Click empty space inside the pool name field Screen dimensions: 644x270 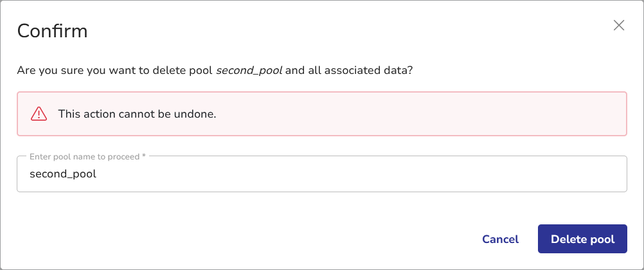point(386,174)
